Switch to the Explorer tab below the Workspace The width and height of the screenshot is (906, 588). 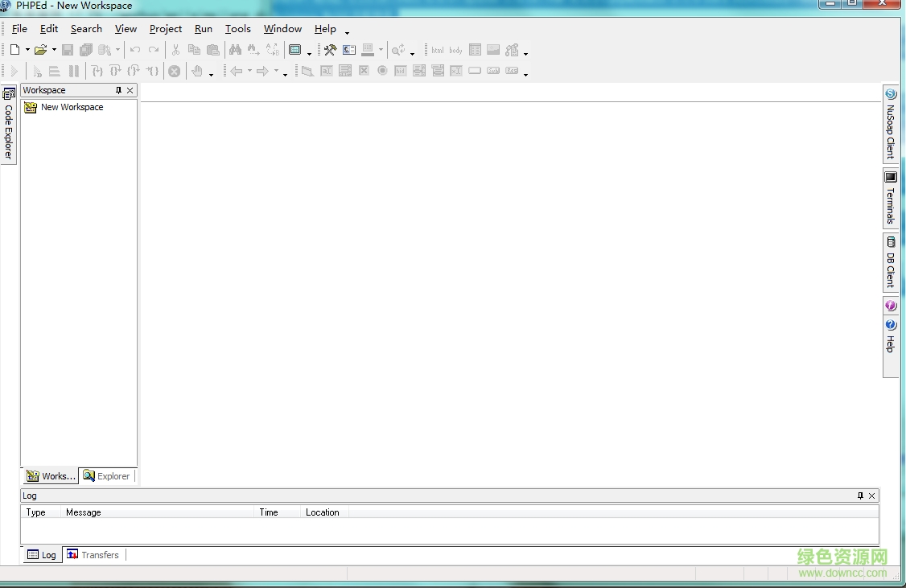pos(107,475)
